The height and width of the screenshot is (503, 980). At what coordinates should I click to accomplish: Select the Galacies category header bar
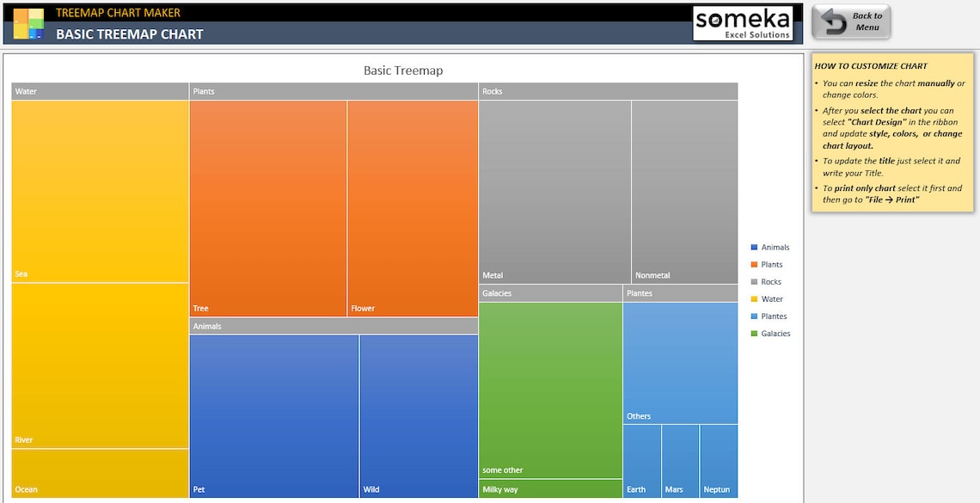551,293
